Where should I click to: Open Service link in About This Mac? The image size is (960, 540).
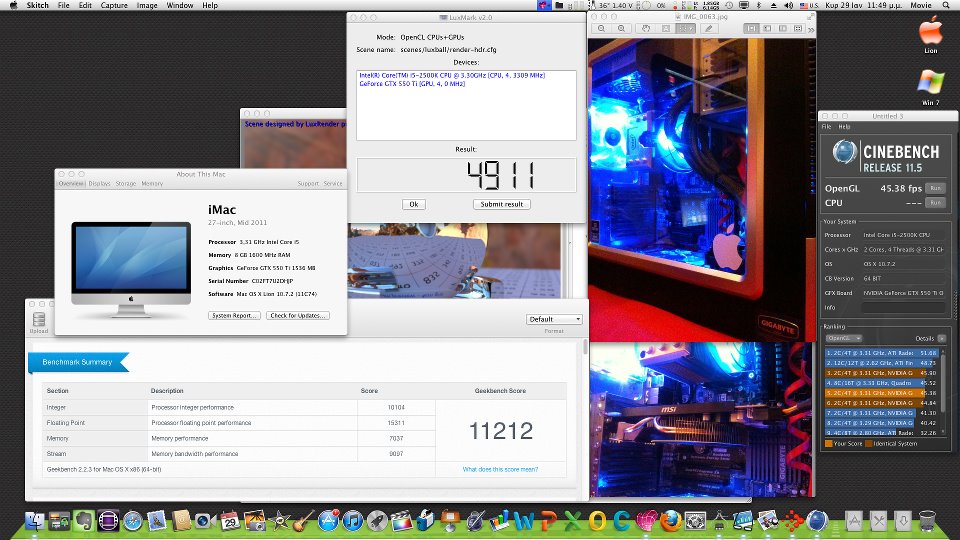point(332,184)
